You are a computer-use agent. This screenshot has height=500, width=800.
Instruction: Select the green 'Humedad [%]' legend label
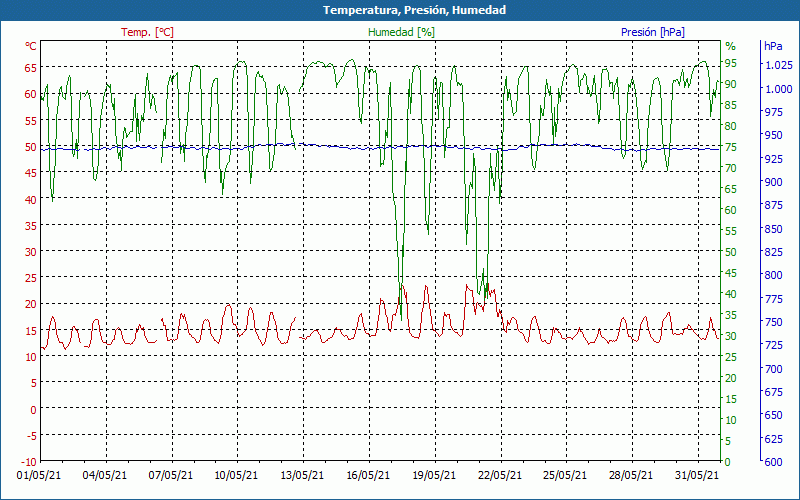coord(402,32)
